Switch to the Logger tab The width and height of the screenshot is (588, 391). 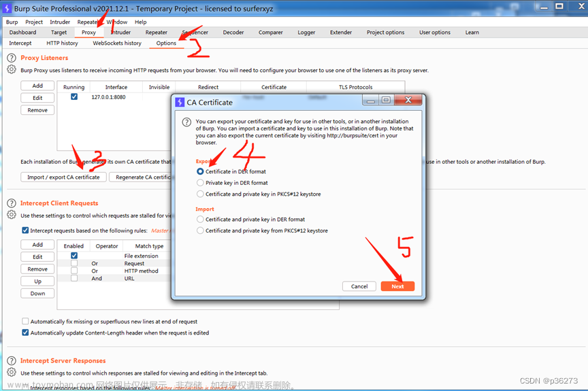(x=306, y=33)
